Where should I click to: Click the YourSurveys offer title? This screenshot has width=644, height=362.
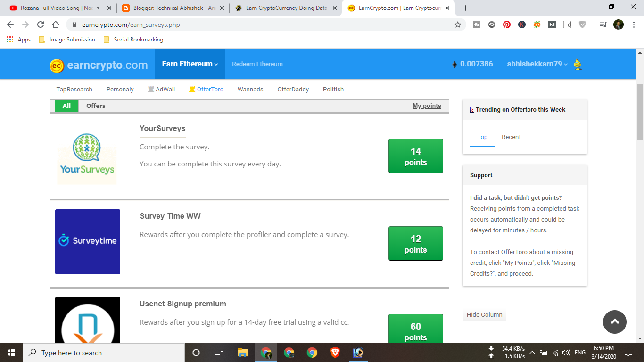coord(163,128)
